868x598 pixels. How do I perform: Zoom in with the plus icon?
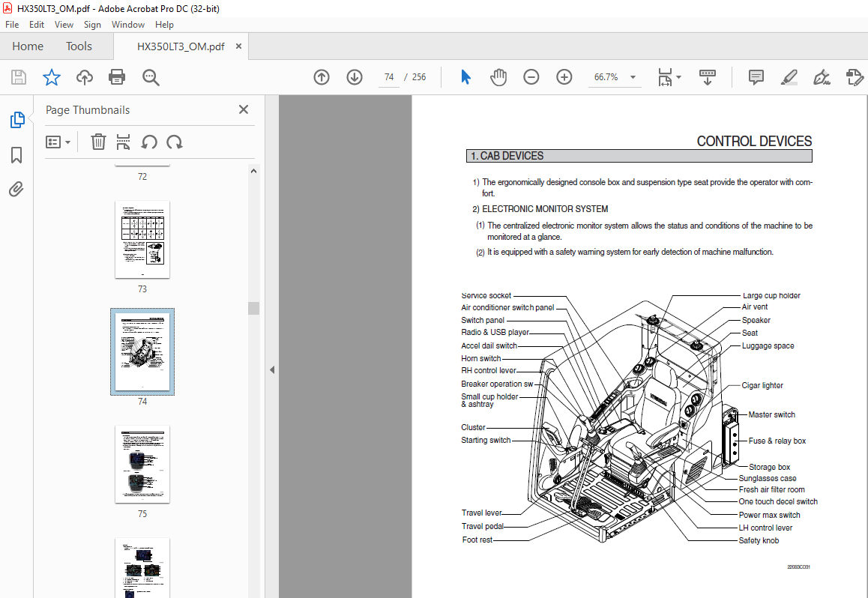[564, 77]
